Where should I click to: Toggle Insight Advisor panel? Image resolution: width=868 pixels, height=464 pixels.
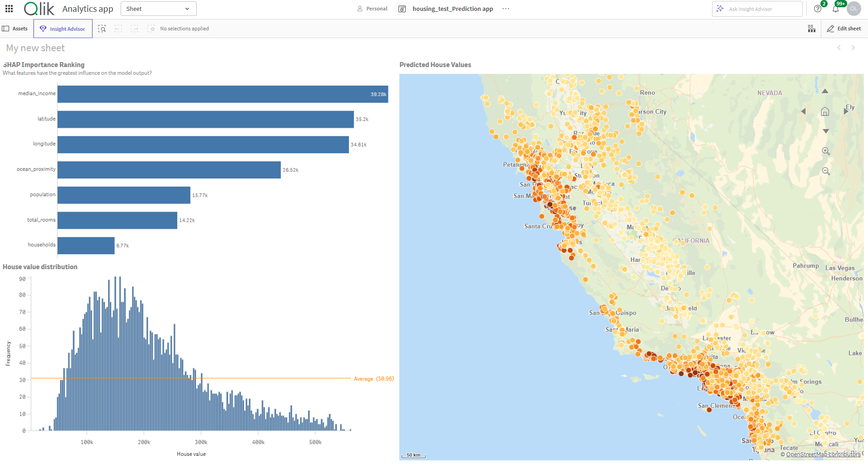[x=63, y=29]
